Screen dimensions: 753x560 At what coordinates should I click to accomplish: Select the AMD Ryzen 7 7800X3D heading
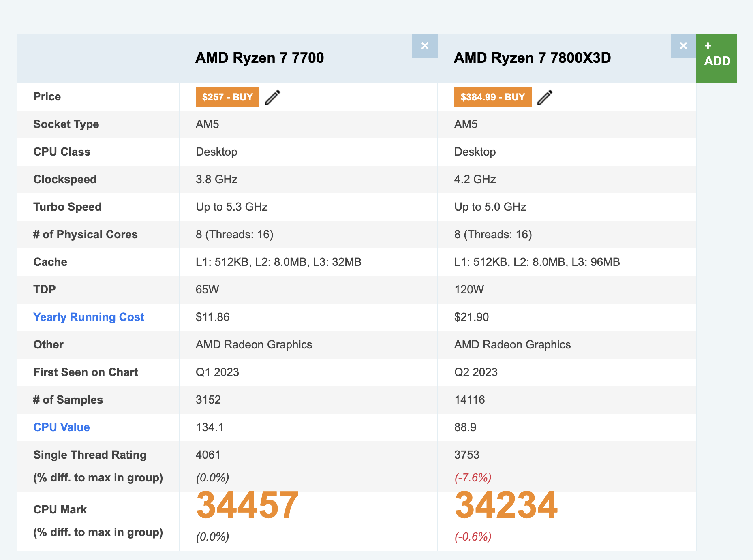point(533,58)
